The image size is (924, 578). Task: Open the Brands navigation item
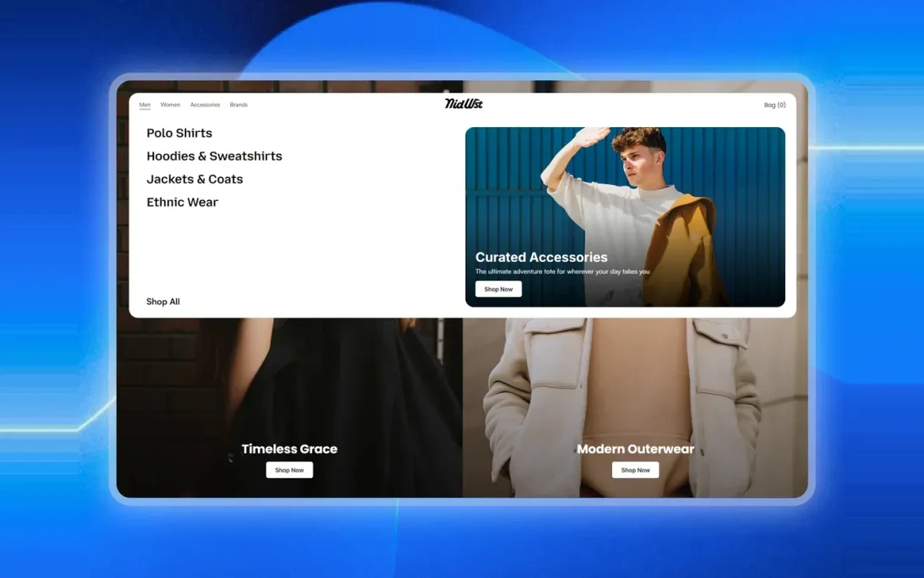click(239, 105)
